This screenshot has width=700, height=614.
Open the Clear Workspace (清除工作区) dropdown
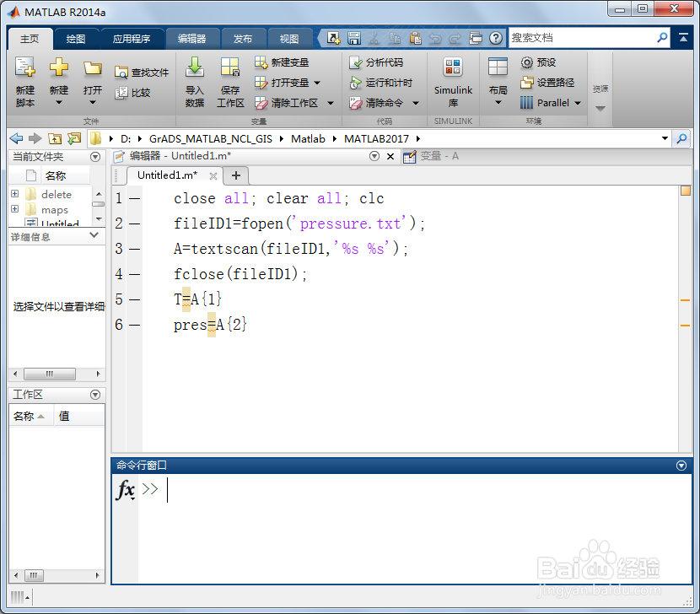(x=331, y=103)
